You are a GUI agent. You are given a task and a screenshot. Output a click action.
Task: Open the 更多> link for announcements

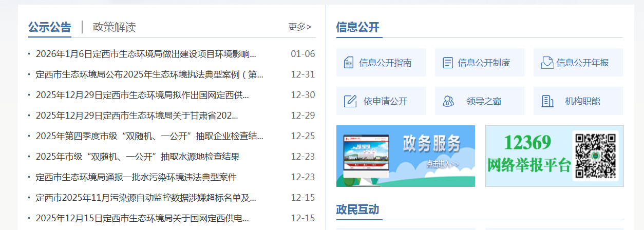(x=299, y=27)
